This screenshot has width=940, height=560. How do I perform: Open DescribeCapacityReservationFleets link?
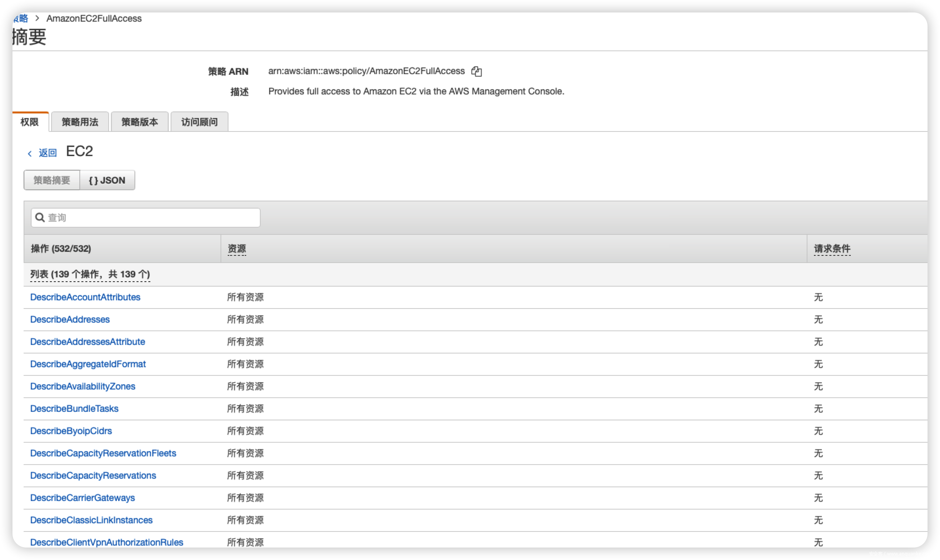pyautogui.click(x=103, y=453)
